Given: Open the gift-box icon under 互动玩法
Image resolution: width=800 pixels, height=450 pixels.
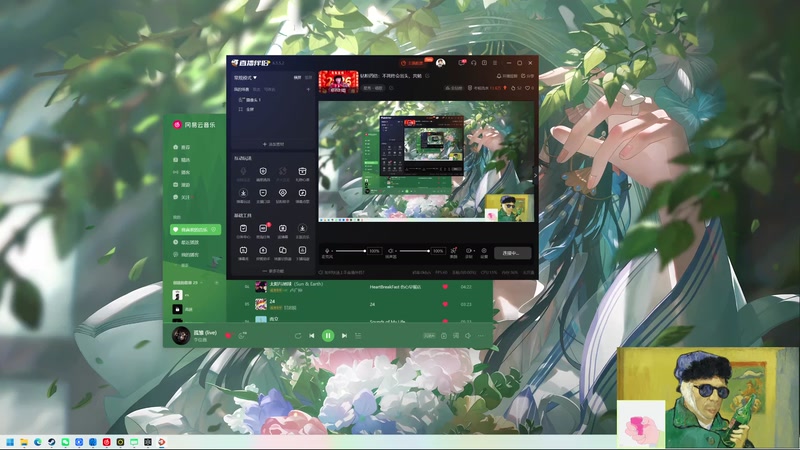Looking at the screenshot, I should (x=302, y=171).
